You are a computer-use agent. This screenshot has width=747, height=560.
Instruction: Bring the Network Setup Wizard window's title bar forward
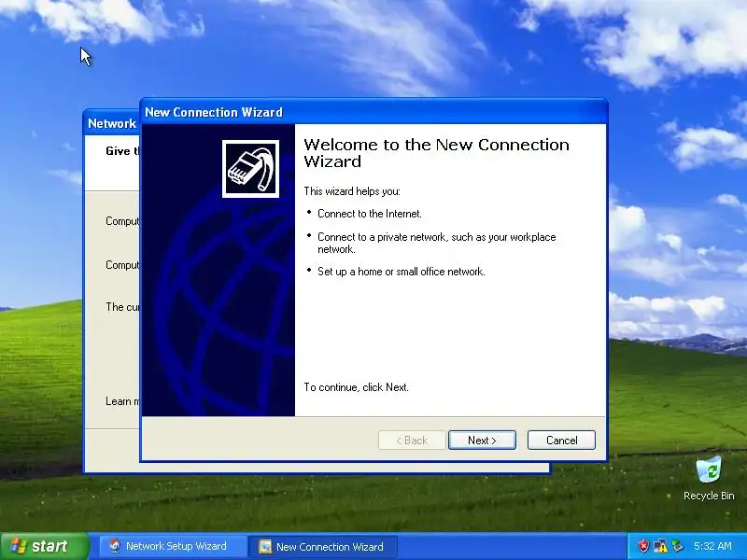[x=112, y=123]
